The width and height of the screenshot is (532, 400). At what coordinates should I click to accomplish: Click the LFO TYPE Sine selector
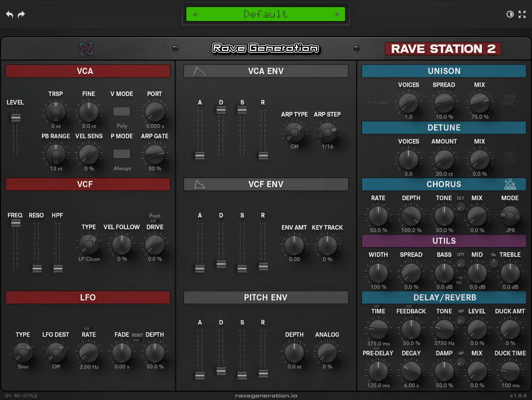coord(23,352)
